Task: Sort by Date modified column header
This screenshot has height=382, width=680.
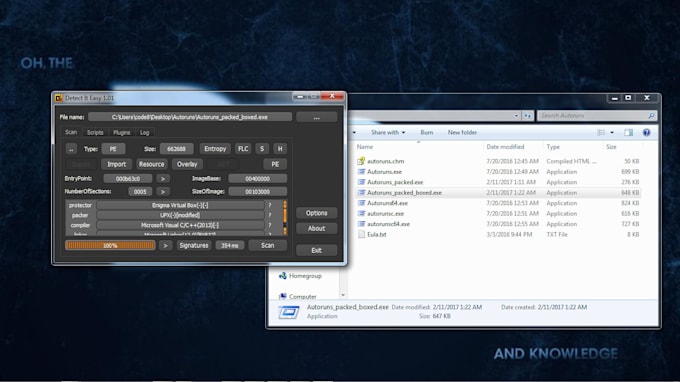Action: pyautogui.click(x=505, y=147)
